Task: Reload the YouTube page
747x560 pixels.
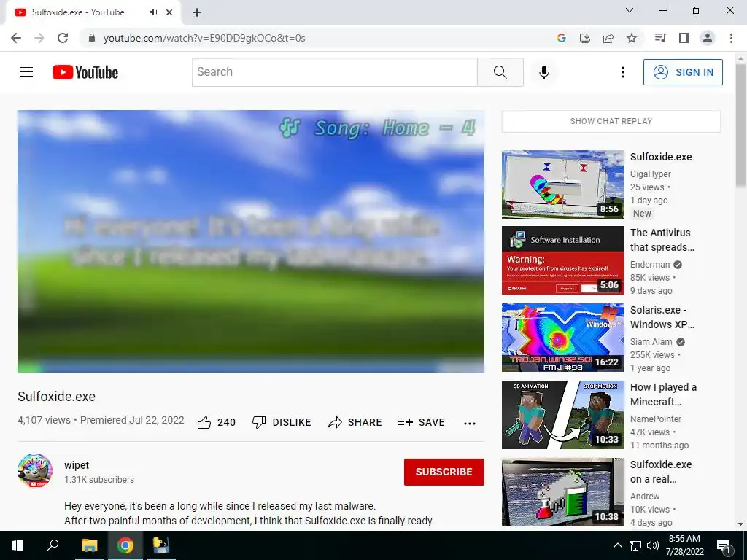Action: [63, 38]
